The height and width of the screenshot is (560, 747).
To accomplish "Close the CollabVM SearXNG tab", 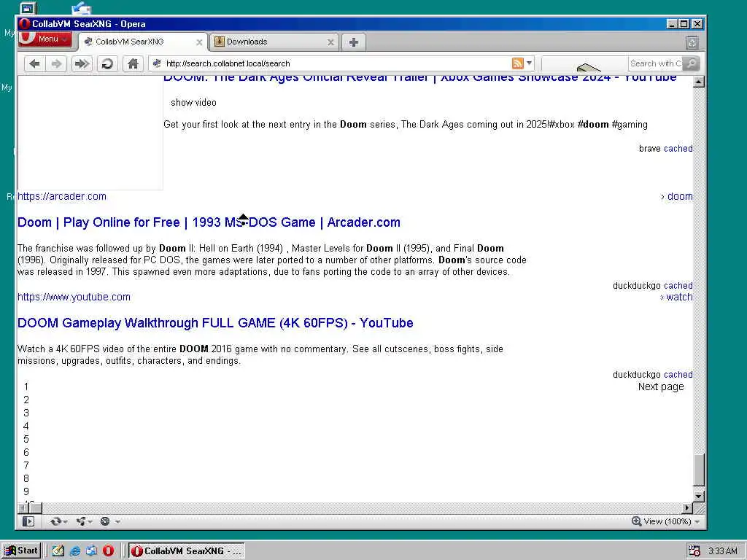I will click(x=199, y=42).
